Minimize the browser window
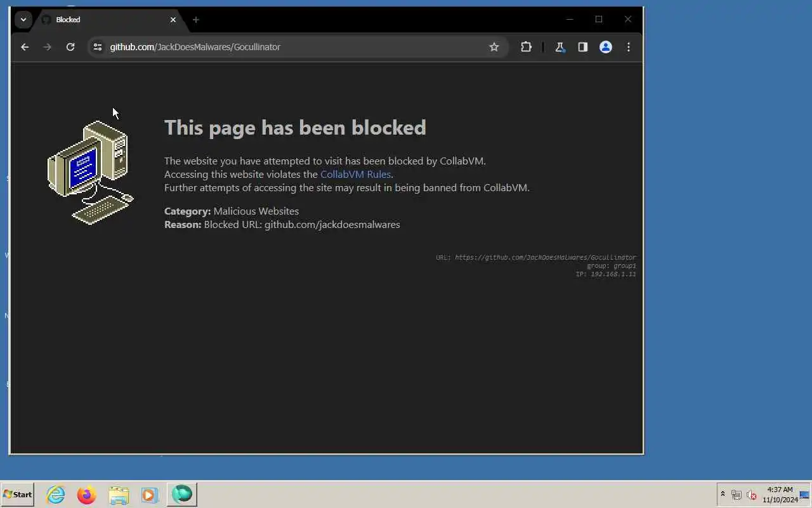The width and height of the screenshot is (812, 508). 570,20
